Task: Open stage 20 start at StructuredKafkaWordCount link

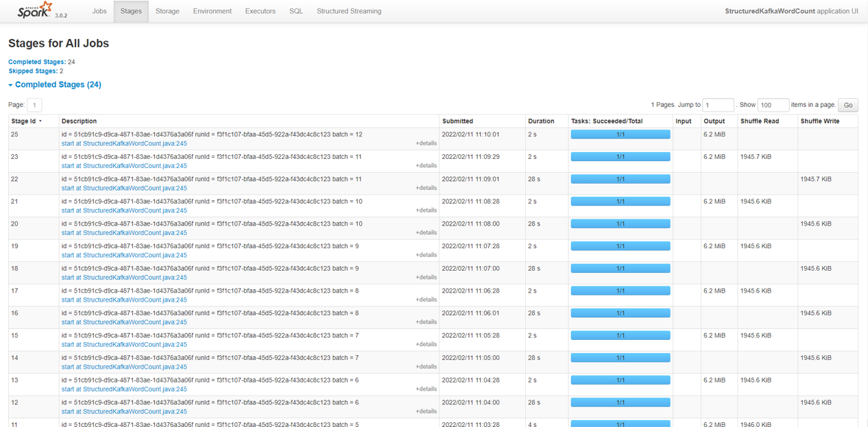Action: [124, 233]
